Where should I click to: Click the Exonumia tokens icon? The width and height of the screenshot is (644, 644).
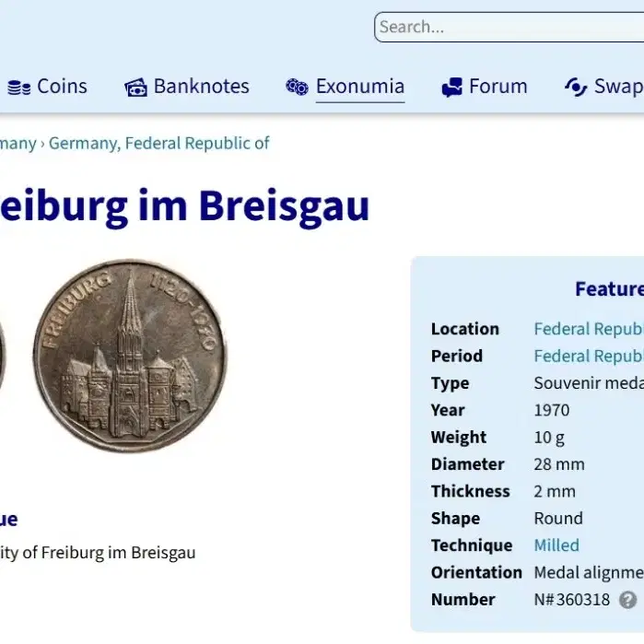coord(297,88)
